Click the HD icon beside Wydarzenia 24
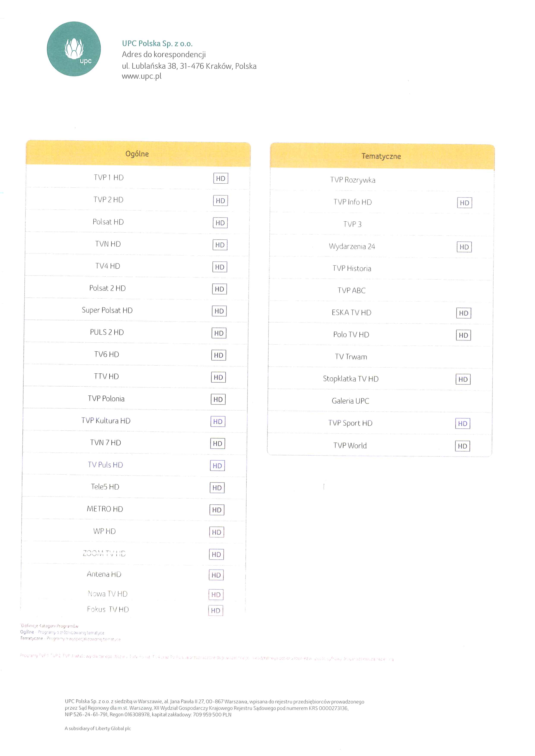This screenshot has height=756, width=535. pyautogui.click(x=464, y=247)
